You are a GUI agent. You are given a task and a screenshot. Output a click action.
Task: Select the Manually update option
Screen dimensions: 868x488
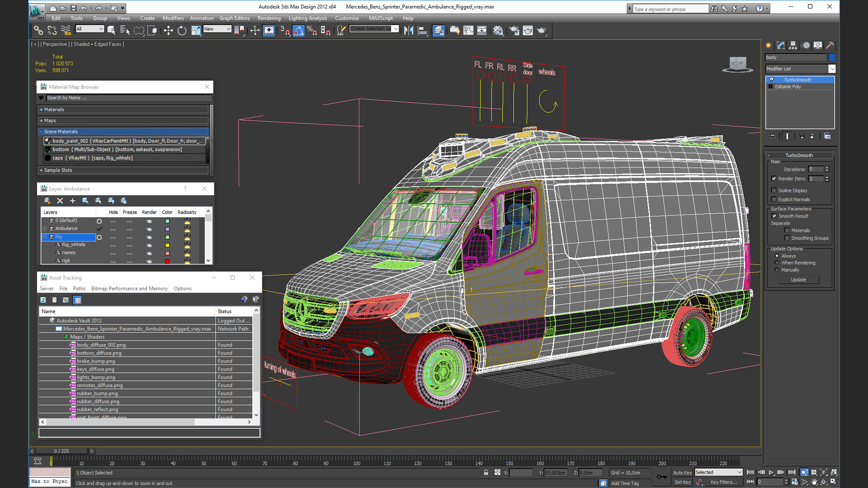777,270
